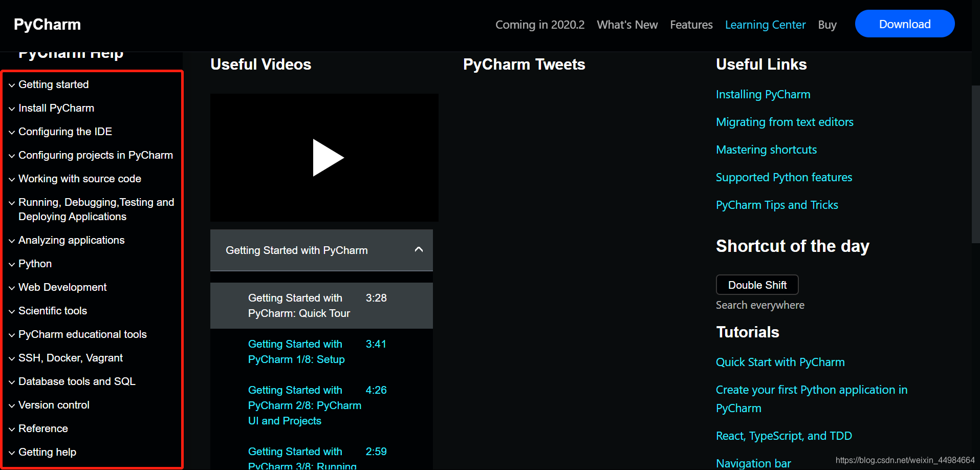Open the Learning Center tab

(765, 25)
